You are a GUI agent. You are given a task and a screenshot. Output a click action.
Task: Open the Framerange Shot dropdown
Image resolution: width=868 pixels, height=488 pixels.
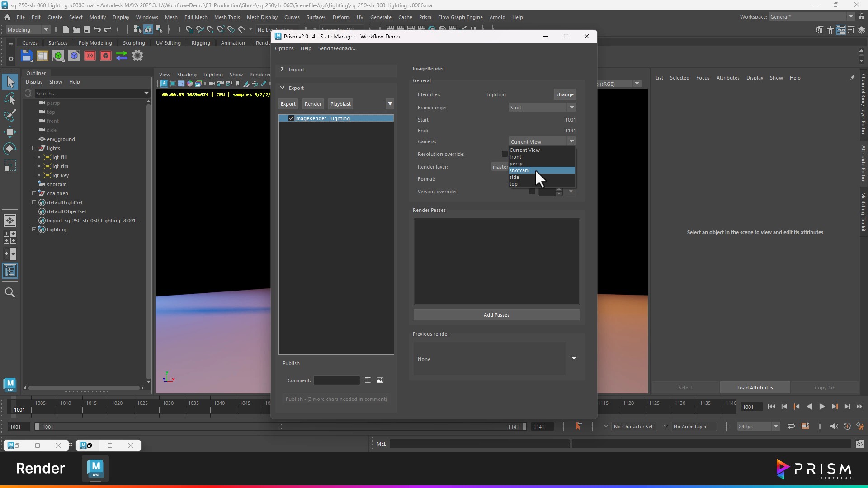tap(542, 108)
